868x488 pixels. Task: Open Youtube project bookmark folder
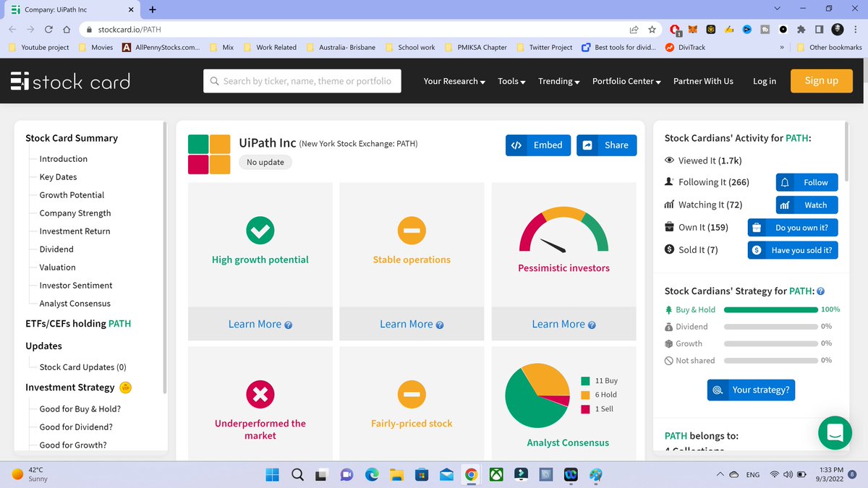point(38,48)
